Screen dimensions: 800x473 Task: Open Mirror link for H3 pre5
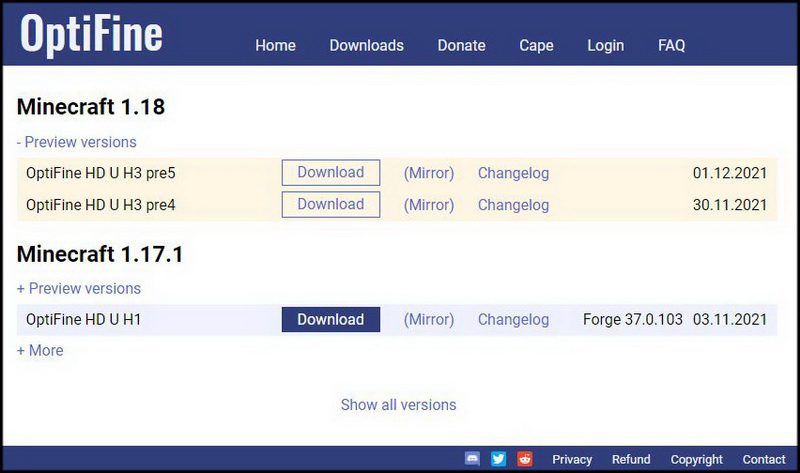pyautogui.click(x=429, y=173)
